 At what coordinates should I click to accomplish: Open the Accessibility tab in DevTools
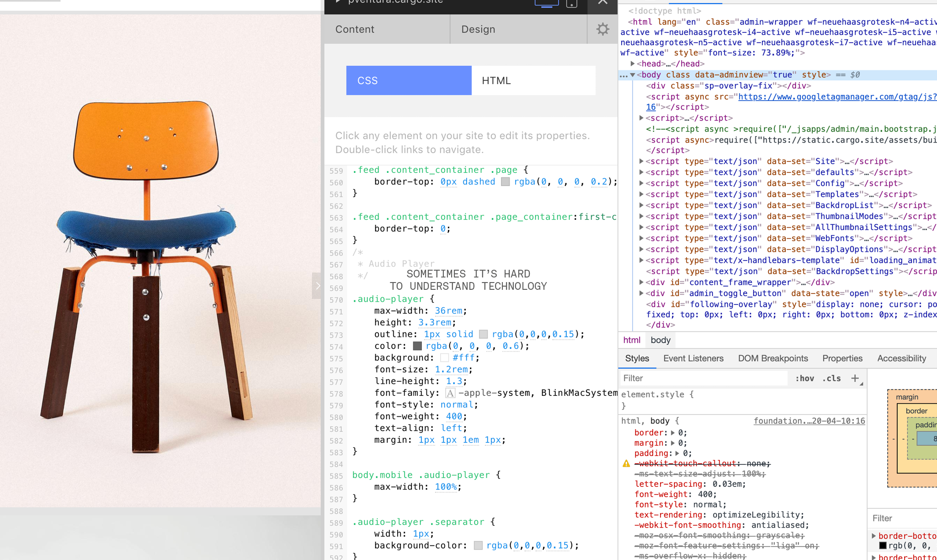[x=901, y=358]
